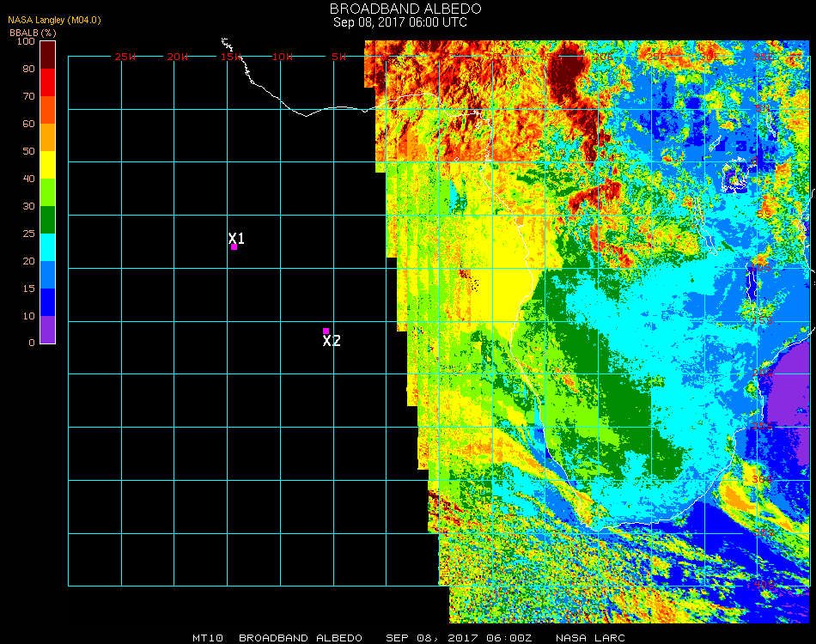The width and height of the screenshot is (816, 644).
Task: Click the magenta X2 marker point
Action: [326, 331]
